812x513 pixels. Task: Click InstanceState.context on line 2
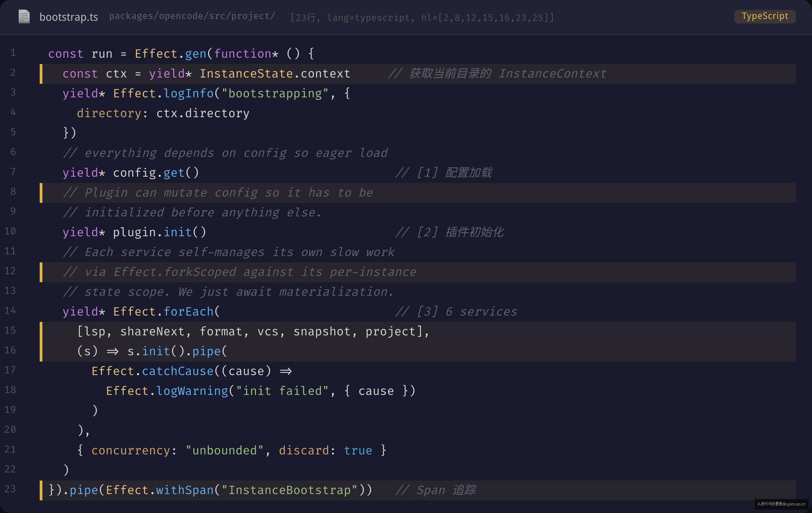pyautogui.click(x=275, y=74)
